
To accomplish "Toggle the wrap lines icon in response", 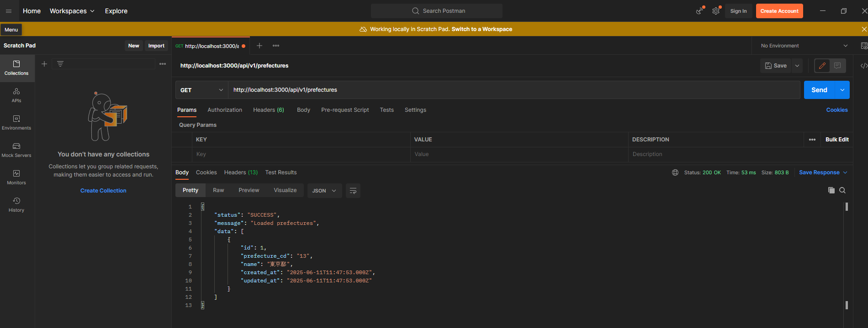I will pos(353,191).
